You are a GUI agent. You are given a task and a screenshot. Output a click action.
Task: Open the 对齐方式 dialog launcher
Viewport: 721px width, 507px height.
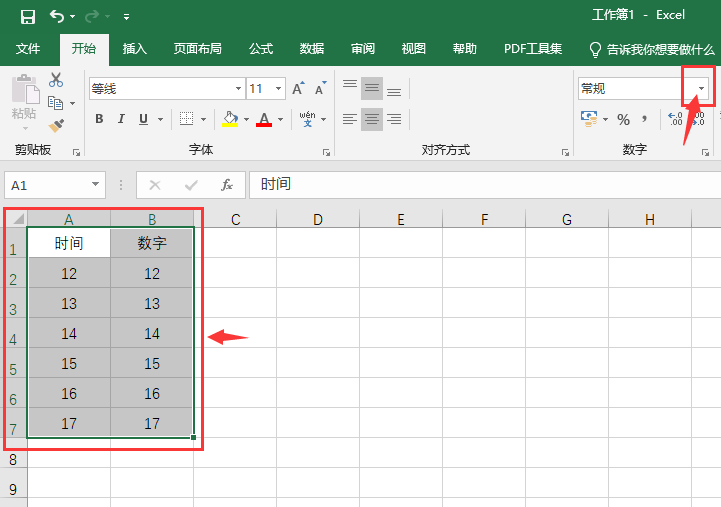pyautogui.click(x=566, y=152)
